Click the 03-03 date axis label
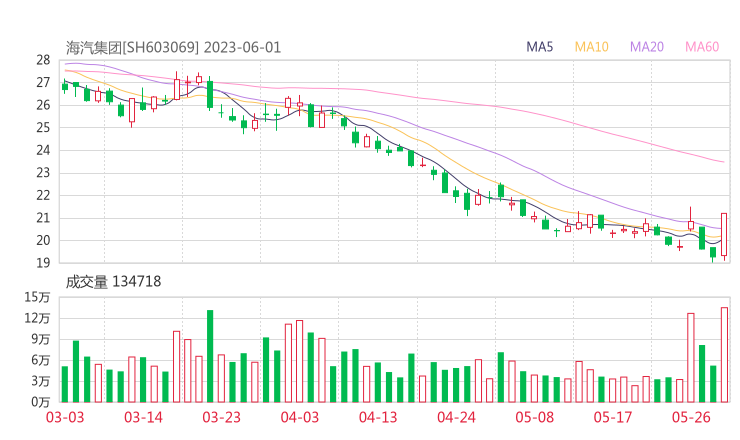740x440 pixels. pos(65,417)
